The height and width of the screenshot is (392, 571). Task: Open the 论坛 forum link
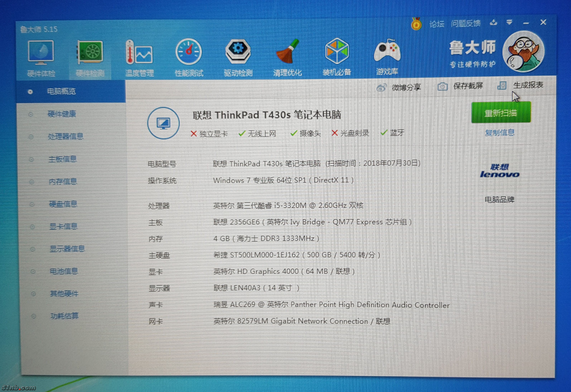pos(437,24)
